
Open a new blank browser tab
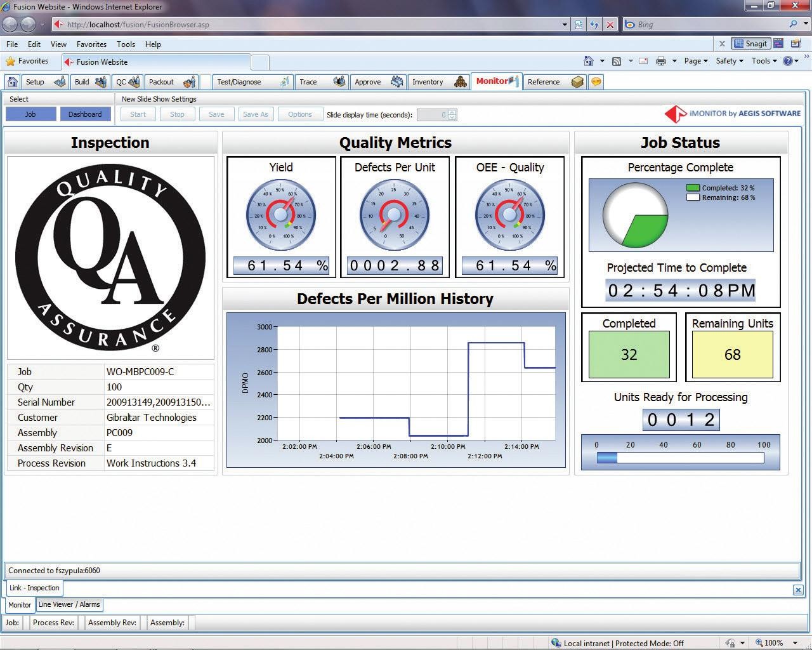pyautogui.click(x=260, y=62)
